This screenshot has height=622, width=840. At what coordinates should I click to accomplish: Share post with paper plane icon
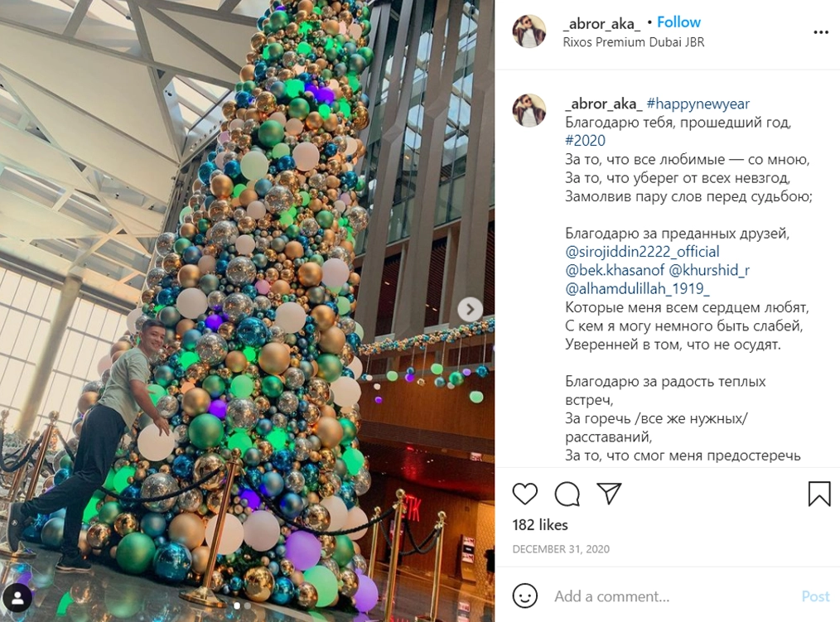tap(609, 494)
